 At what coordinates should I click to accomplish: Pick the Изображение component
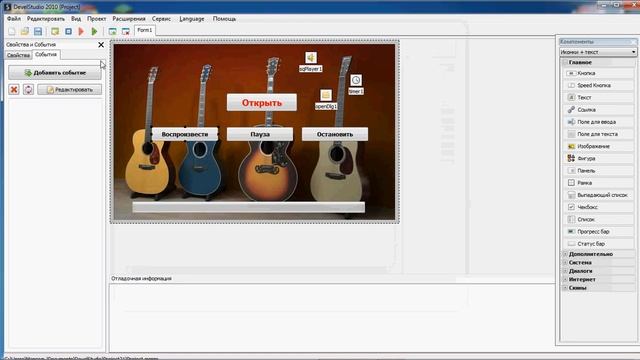[x=598, y=146]
